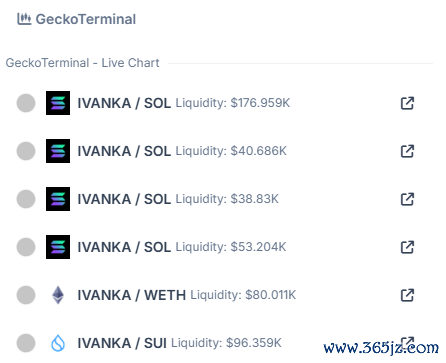The width and height of the screenshot is (446, 363).
Task: Select radio button for $40.686K liquidity pool
Action: coord(26,151)
